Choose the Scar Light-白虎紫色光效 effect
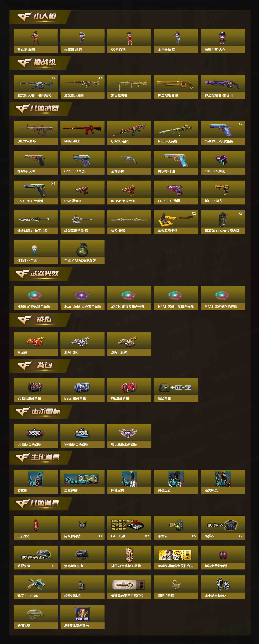Screen dimensions: 259x644 (82, 298)
